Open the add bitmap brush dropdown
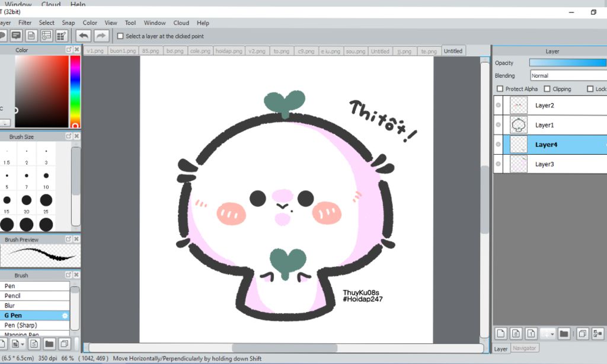The height and width of the screenshot is (364, 607). coord(18,344)
